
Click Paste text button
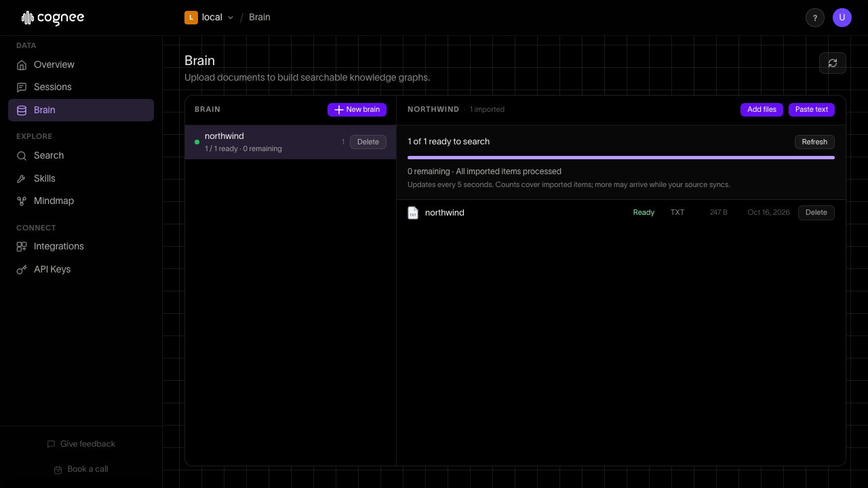click(812, 110)
